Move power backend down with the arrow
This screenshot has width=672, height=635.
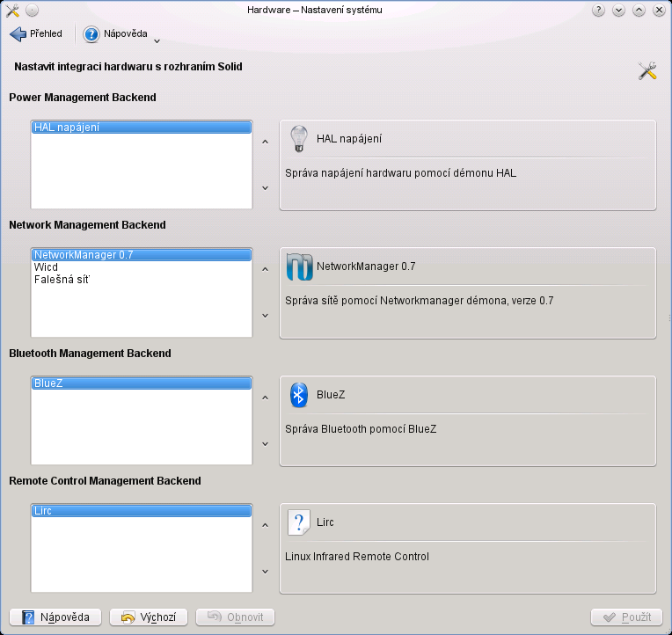(x=266, y=188)
